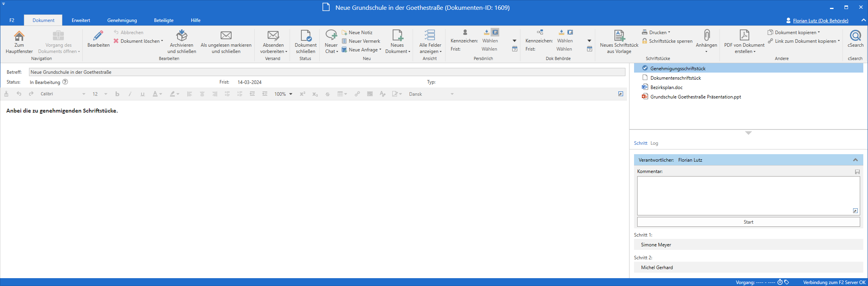Toggle italic text formatting

[x=130, y=94]
